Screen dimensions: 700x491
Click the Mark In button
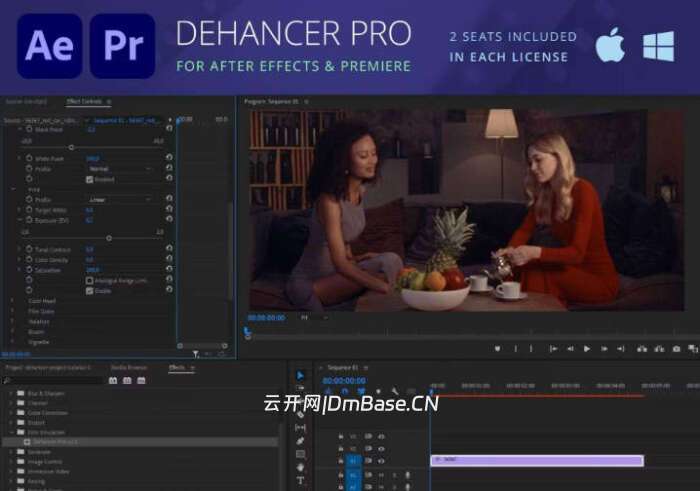516,349
